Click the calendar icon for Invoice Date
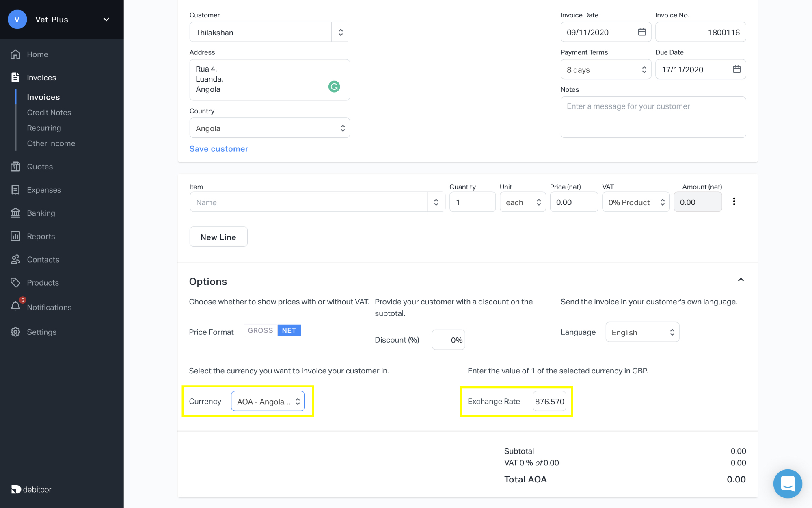Image resolution: width=812 pixels, height=508 pixels. pos(641,32)
